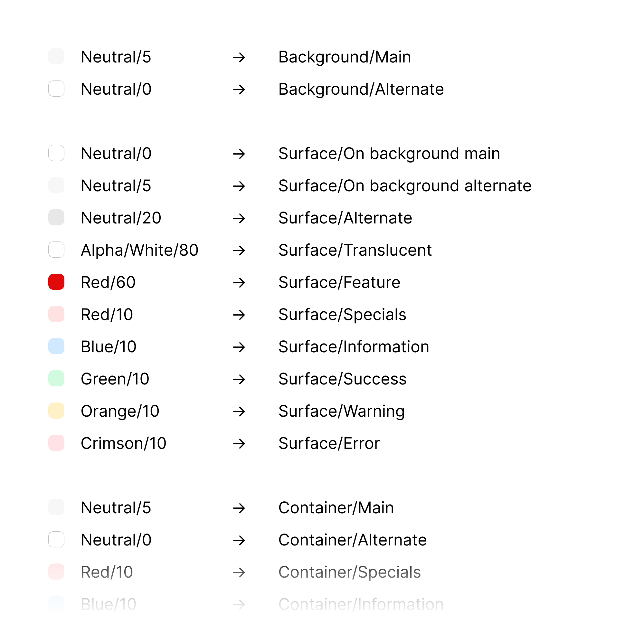Click the arrow before Surface/Translucent

pyautogui.click(x=239, y=251)
